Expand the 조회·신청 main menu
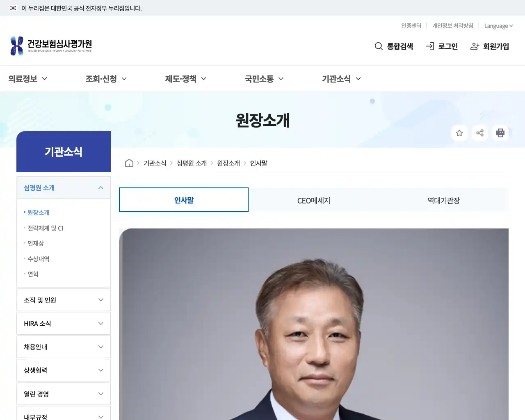Screen dimensions: 525x420 (x=106, y=79)
